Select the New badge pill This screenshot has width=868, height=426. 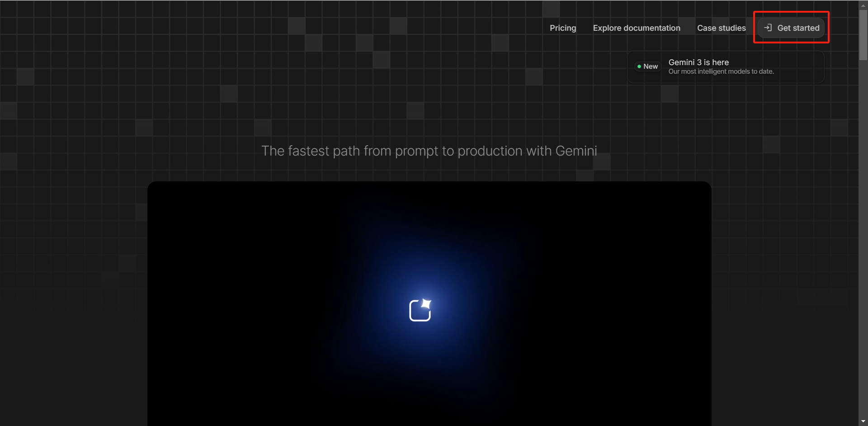(x=648, y=66)
